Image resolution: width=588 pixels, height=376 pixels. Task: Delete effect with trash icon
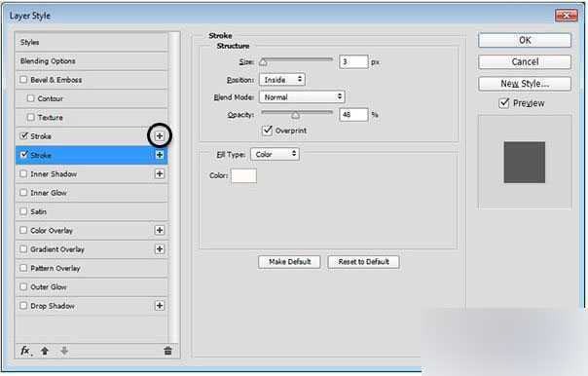point(167,351)
